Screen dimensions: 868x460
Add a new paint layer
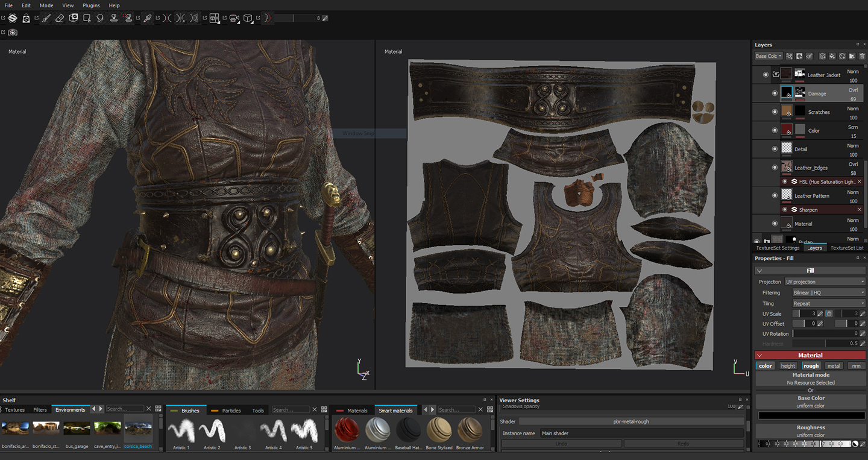[822, 56]
